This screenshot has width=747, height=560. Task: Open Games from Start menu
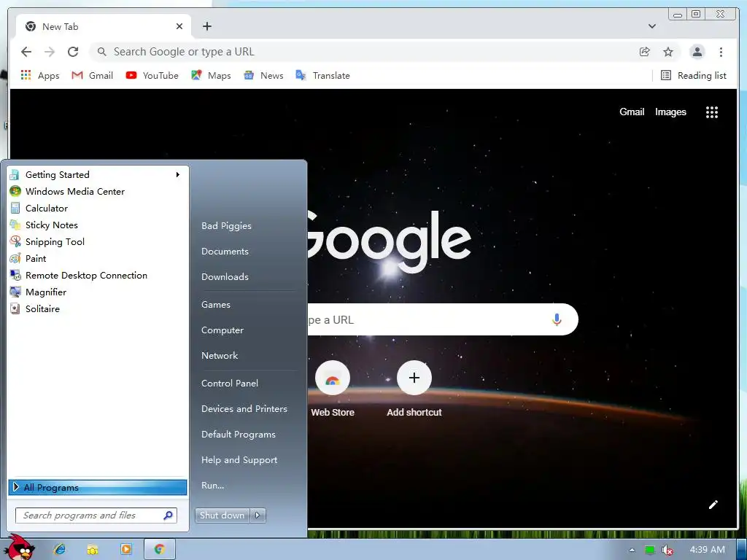pyautogui.click(x=216, y=305)
